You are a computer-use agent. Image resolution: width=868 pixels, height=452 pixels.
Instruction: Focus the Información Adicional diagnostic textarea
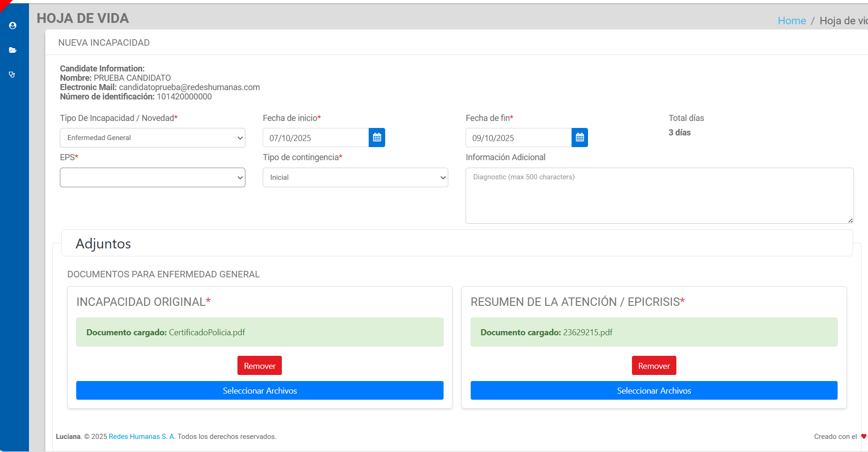point(659,196)
